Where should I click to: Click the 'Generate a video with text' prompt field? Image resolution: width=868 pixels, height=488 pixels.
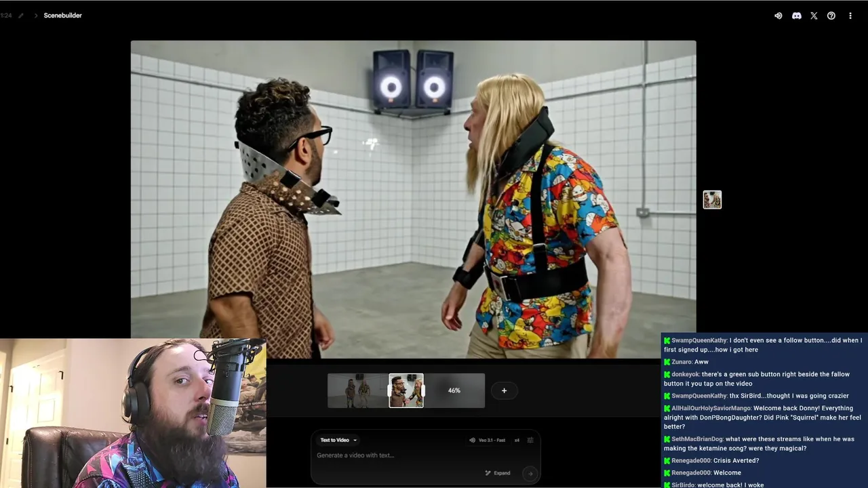(x=425, y=455)
